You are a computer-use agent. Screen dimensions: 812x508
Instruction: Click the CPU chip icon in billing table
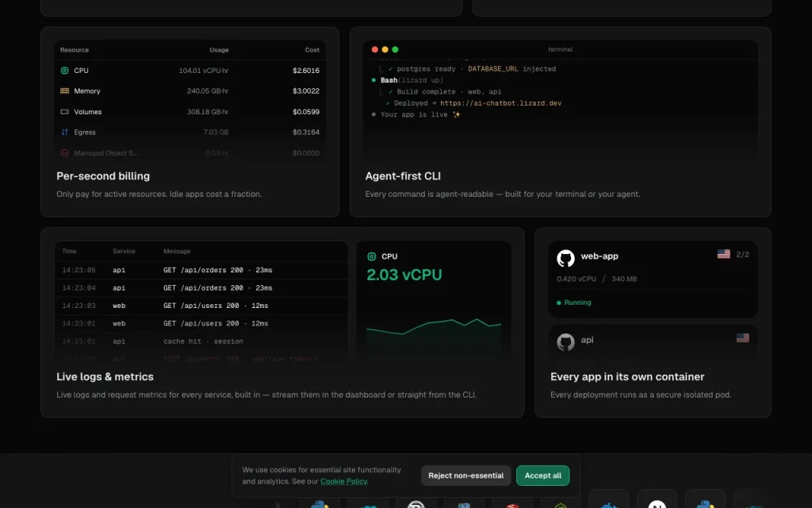(x=65, y=71)
